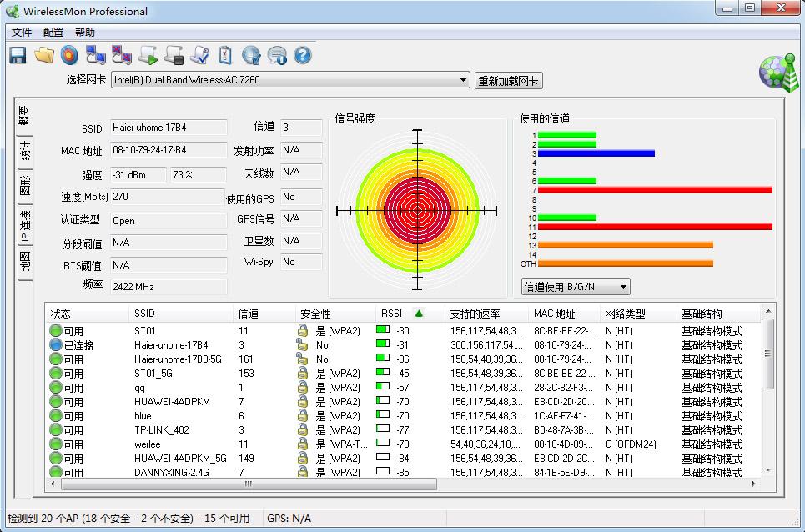Click blue channel 3 usage bar

[x=596, y=153]
